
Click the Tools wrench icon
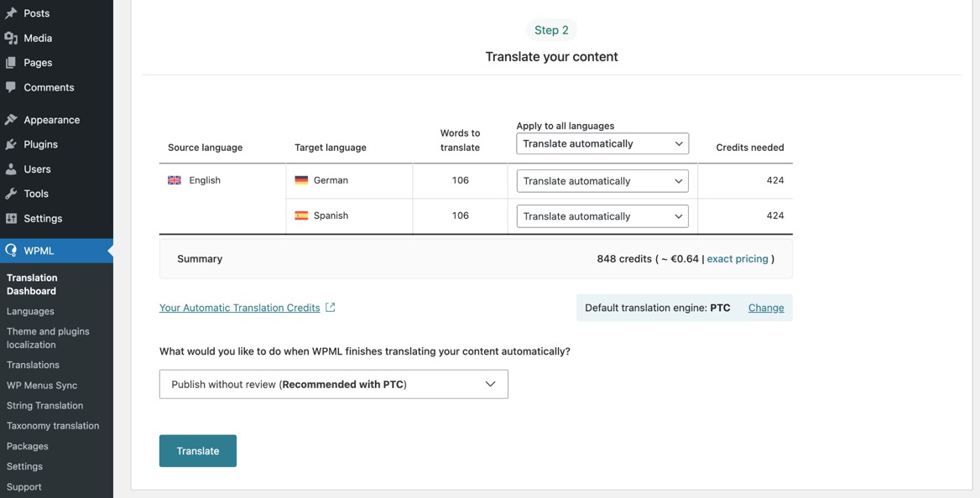(11, 194)
